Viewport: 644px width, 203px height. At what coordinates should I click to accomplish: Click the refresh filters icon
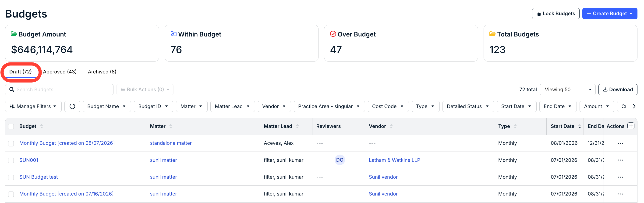click(72, 106)
